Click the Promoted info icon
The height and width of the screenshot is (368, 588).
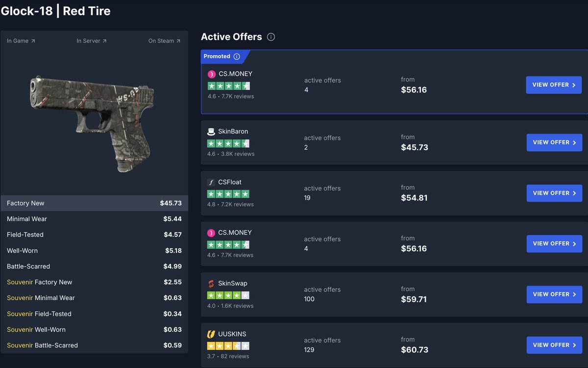pyautogui.click(x=237, y=56)
